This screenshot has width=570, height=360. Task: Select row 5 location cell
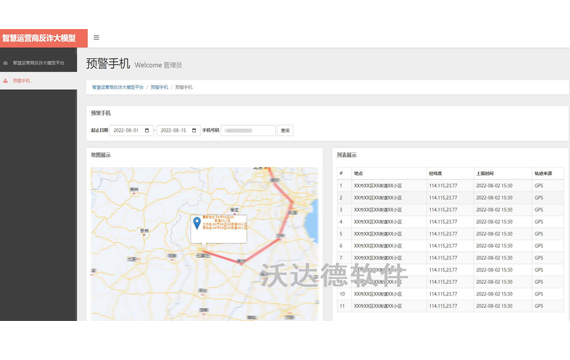point(389,233)
